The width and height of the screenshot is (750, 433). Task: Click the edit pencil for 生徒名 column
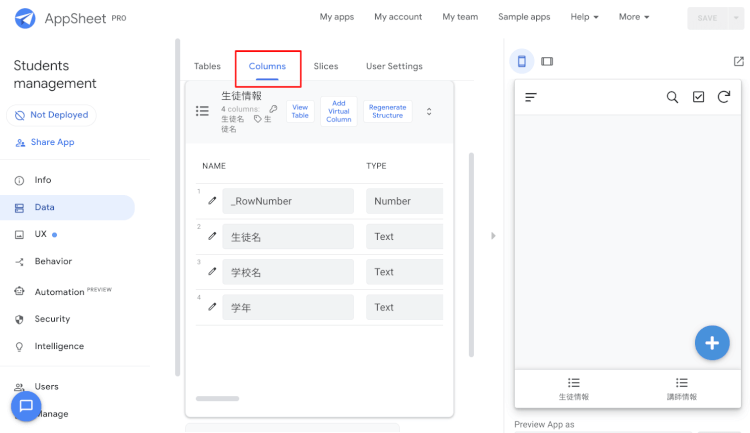coord(212,237)
